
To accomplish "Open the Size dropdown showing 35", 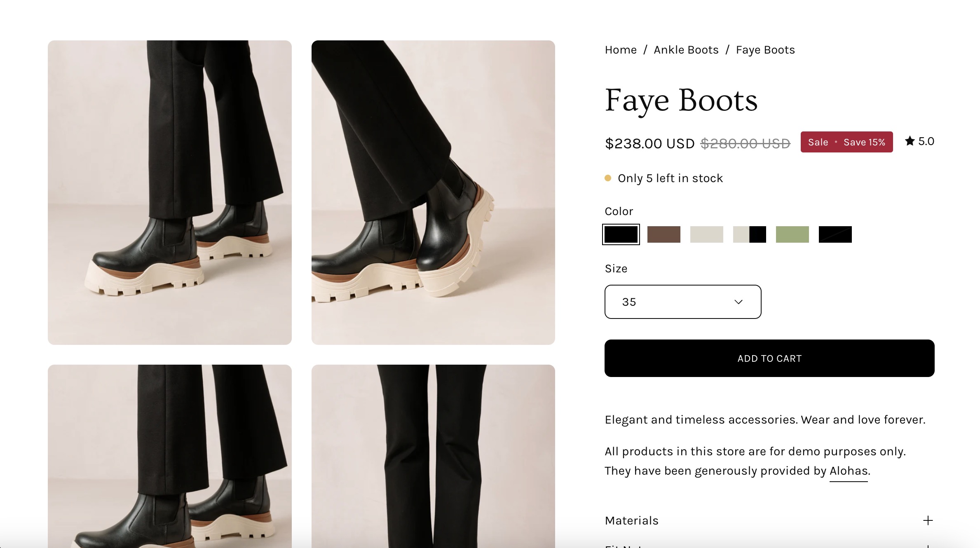I will [682, 302].
